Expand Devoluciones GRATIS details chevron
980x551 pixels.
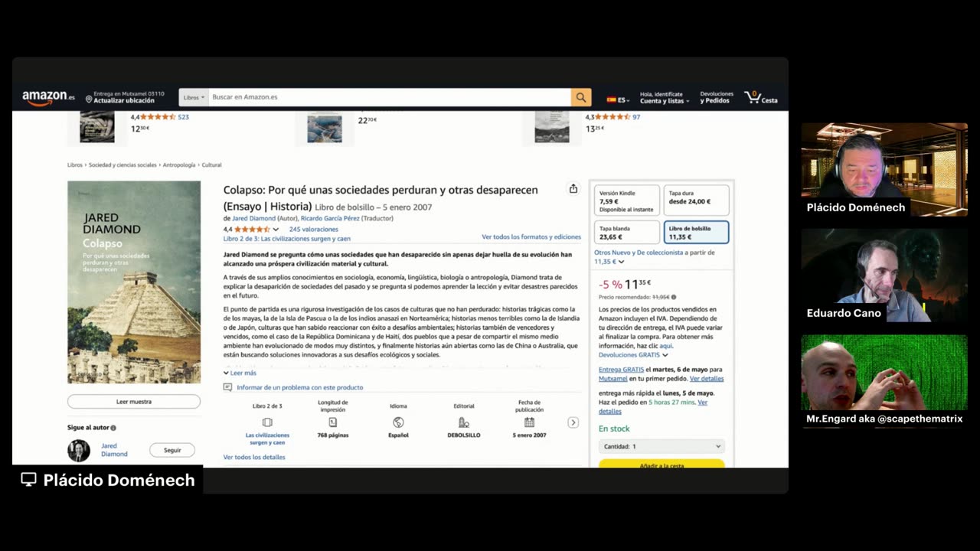665,355
